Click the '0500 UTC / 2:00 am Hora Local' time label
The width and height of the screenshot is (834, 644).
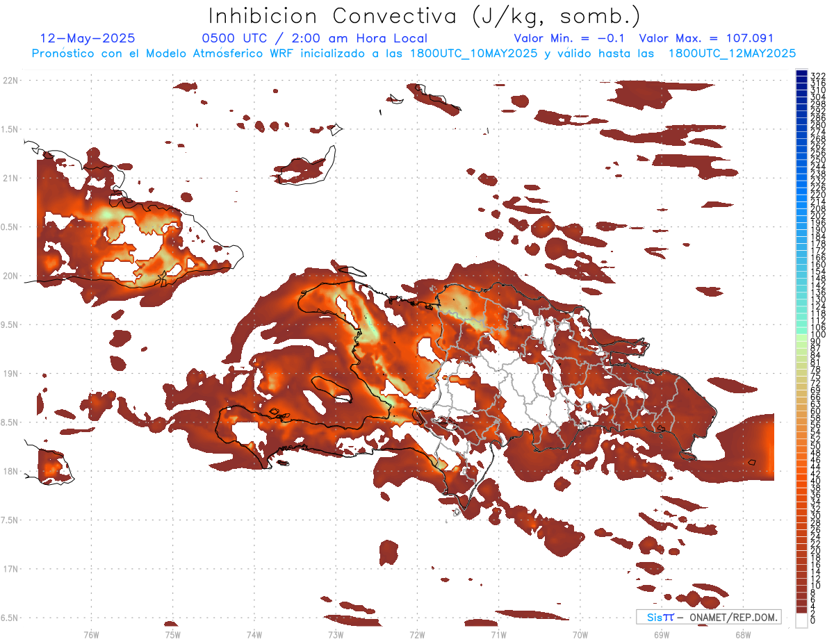(x=315, y=39)
